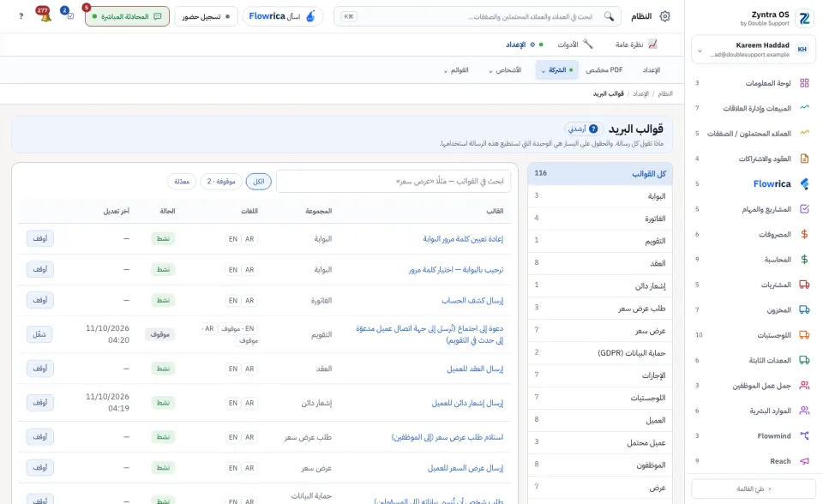Click شغّل for the meeting invitation template
Image resolution: width=823 pixels, height=504 pixels.
(x=40, y=334)
